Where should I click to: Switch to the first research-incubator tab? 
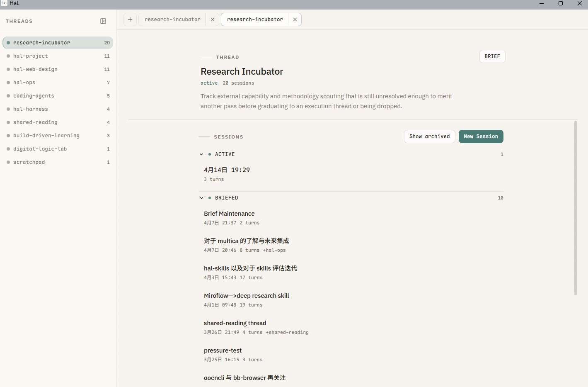172,19
